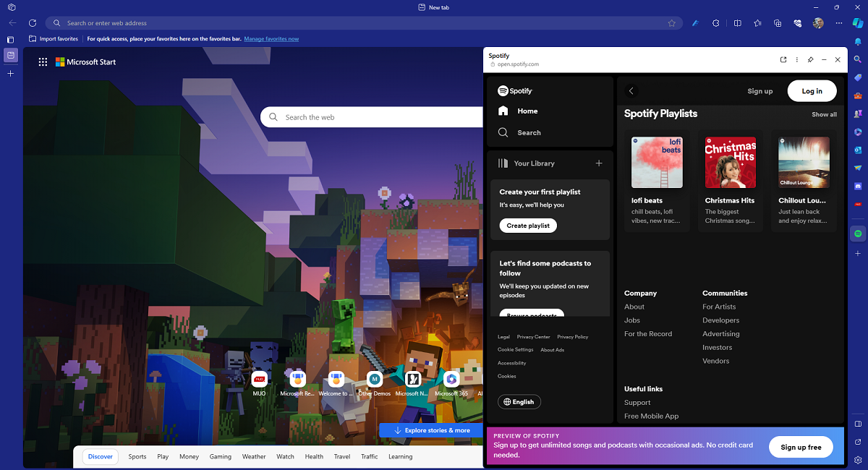The height and width of the screenshot is (470, 868).
Task: Click the plus icon next to Your Library
Action: point(599,163)
